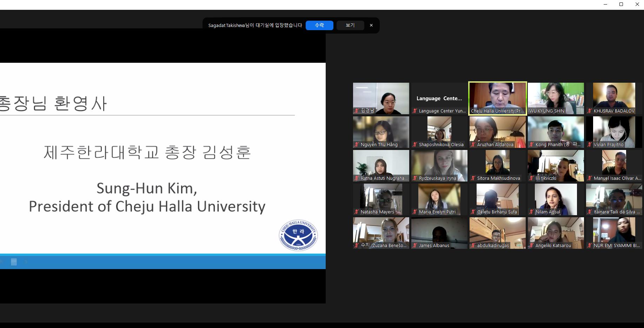Viewport: 644px width, 328px height.
Task: Select Natasha Mayers video tile
Action: [381, 199]
